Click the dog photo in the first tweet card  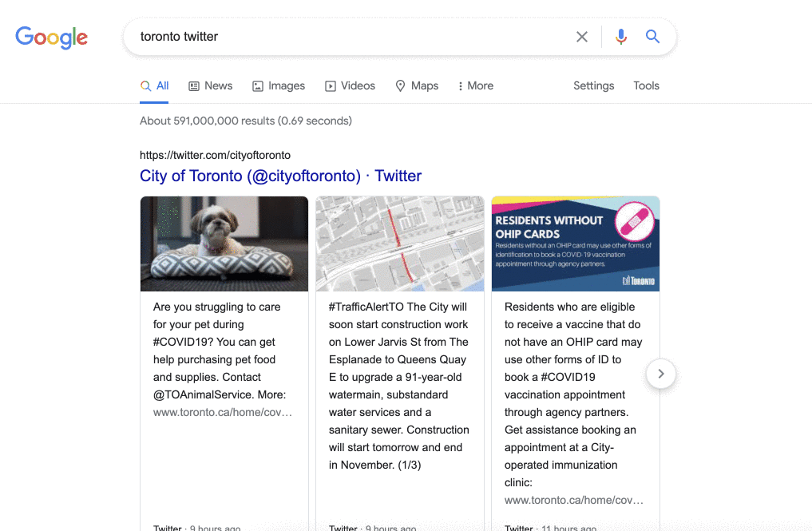click(x=224, y=244)
